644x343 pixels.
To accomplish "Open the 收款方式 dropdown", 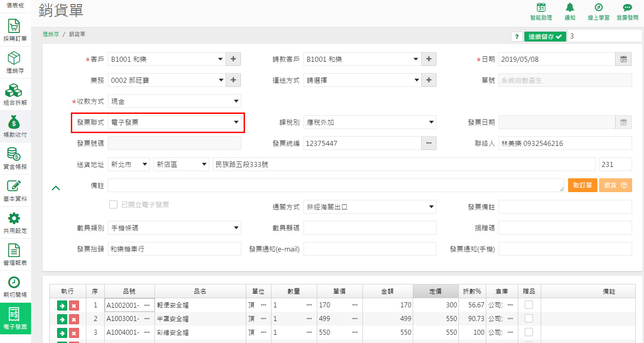I will coord(175,101).
